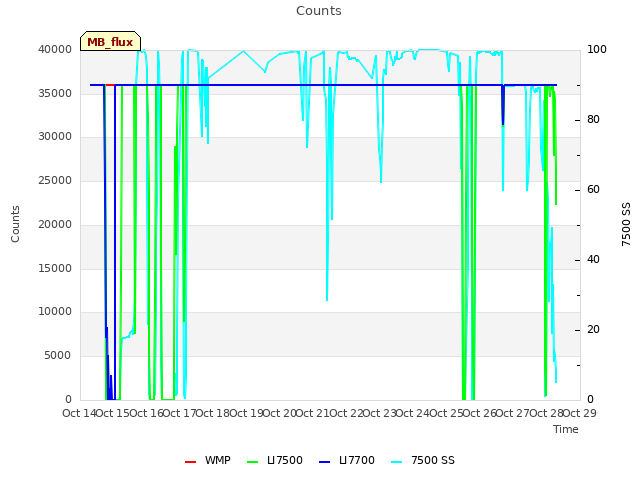The image size is (640, 480).
Task: Click the 15000 y-axis tick label
Action: pos(55,268)
